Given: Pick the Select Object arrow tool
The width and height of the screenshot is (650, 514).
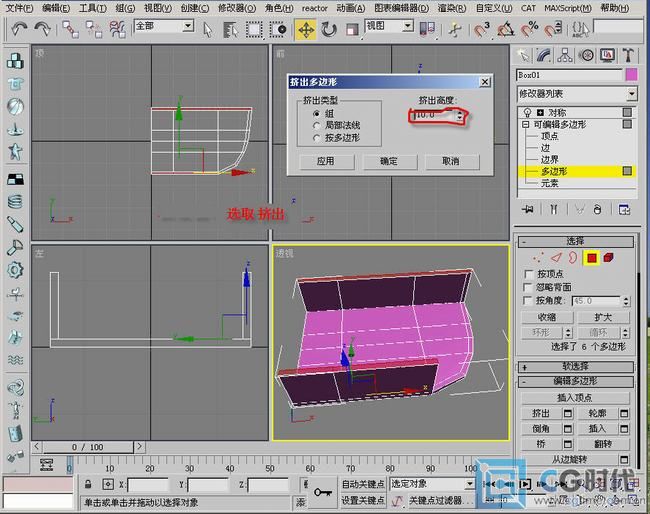Looking at the screenshot, I should coord(208,30).
